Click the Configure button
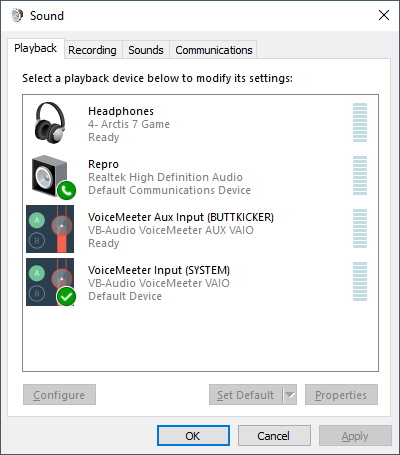 tap(59, 395)
